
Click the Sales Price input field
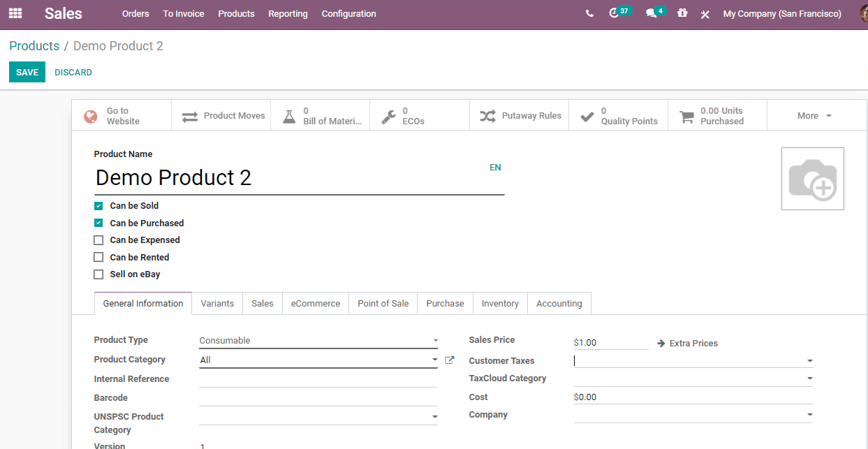coord(611,343)
